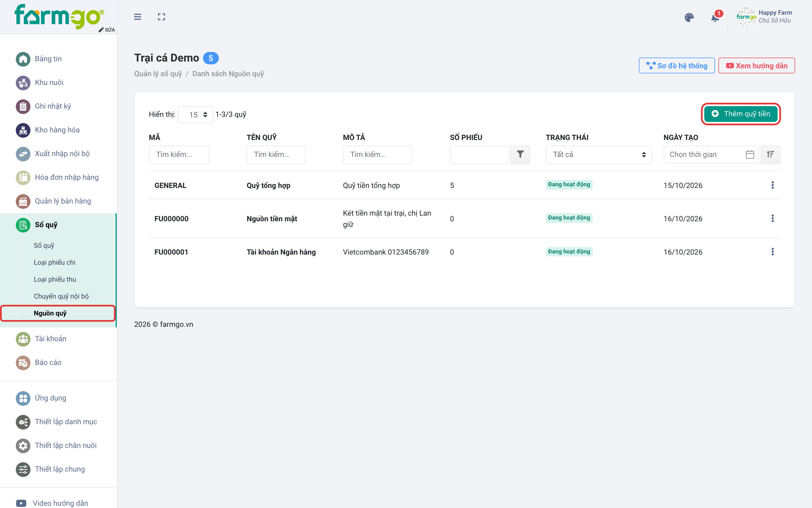Viewport: 812px width, 508px height.
Task: Click the sort order icon beside date
Action: [770, 155]
